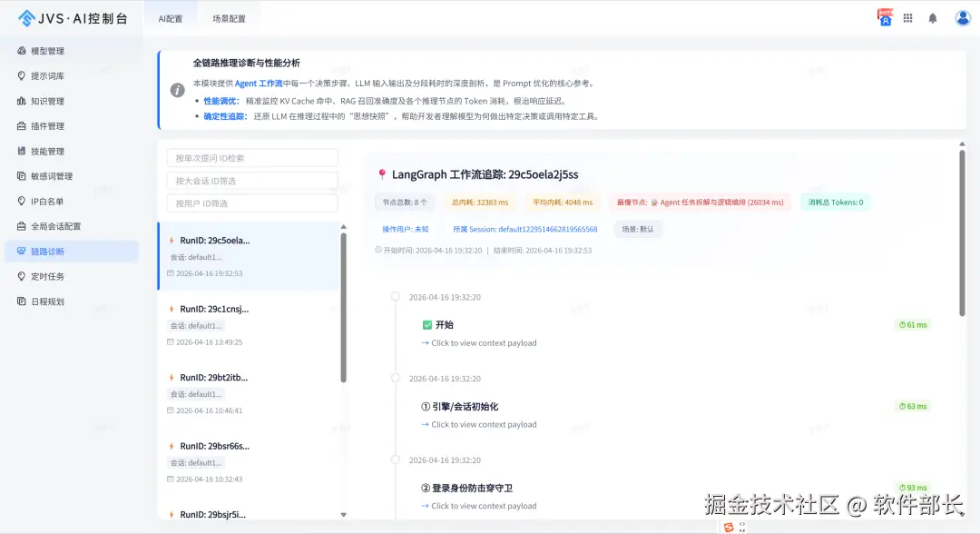Select 知识管理 menu item

(72, 101)
